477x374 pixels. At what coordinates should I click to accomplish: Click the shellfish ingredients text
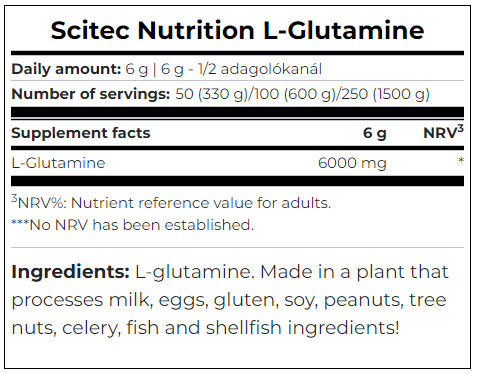(x=302, y=327)
